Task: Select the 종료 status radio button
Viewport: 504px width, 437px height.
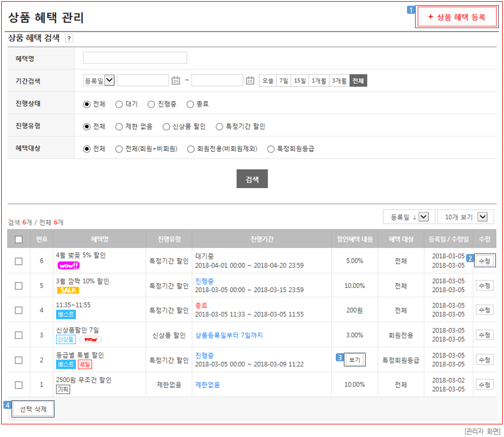Action: [190, 104]
